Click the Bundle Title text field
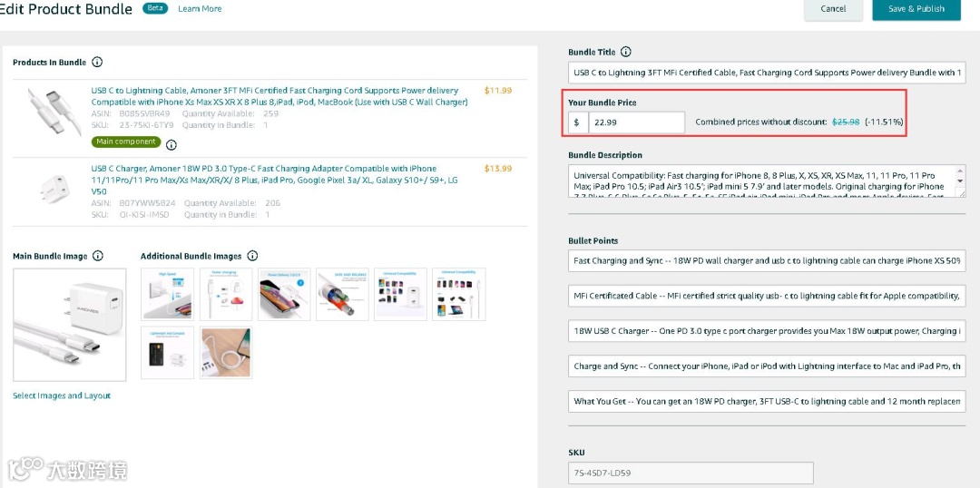 point(767,73)
